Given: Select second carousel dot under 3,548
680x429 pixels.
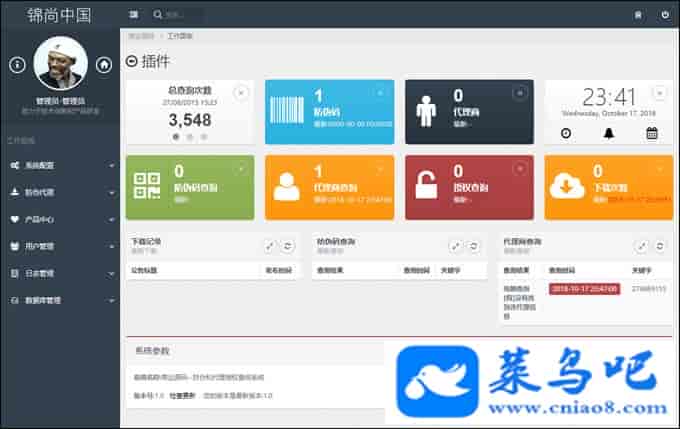Looking at the screenshot, I should pos(190,137).
